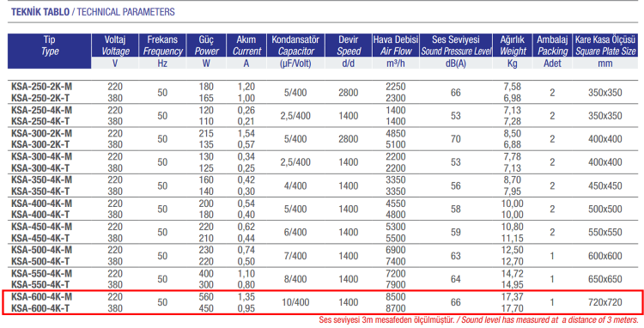Viewport: 644px width, 328px height.
Task: Click the 450x450 plate size cell
Action: tap(605, 186)
